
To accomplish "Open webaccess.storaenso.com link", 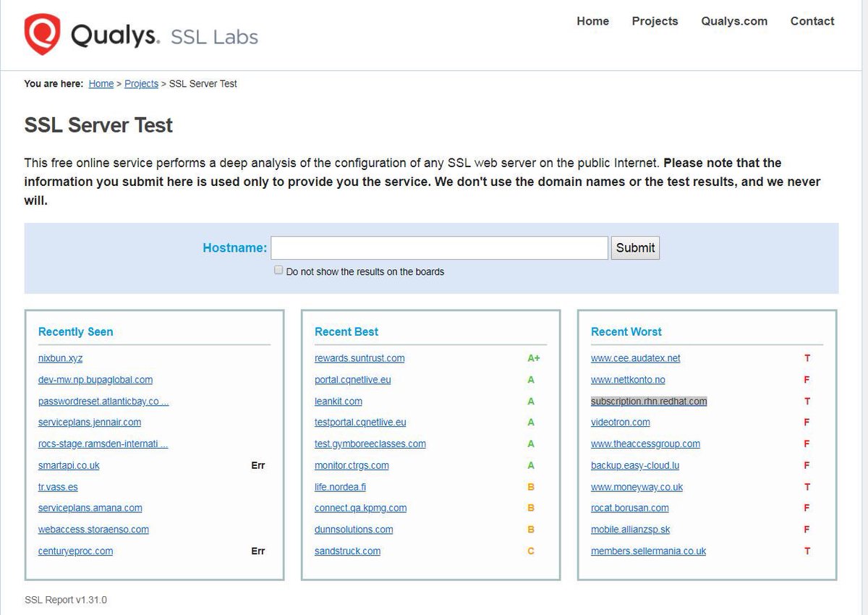I will [93, 530].
